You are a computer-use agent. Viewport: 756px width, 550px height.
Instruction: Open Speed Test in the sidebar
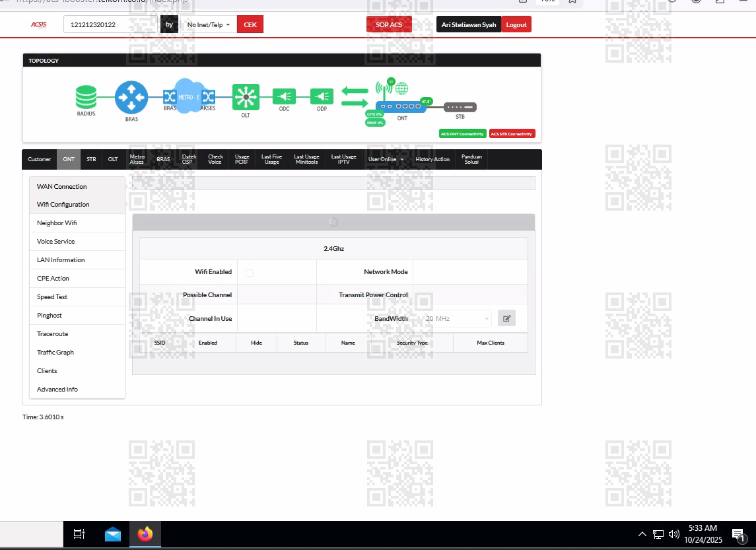point(77,297)
